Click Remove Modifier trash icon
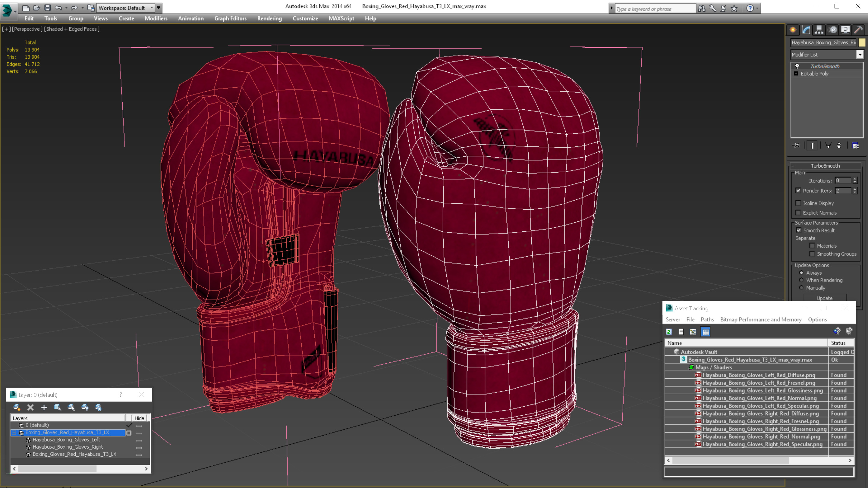Viewport: 868px width, 488px height. [839, 145]
